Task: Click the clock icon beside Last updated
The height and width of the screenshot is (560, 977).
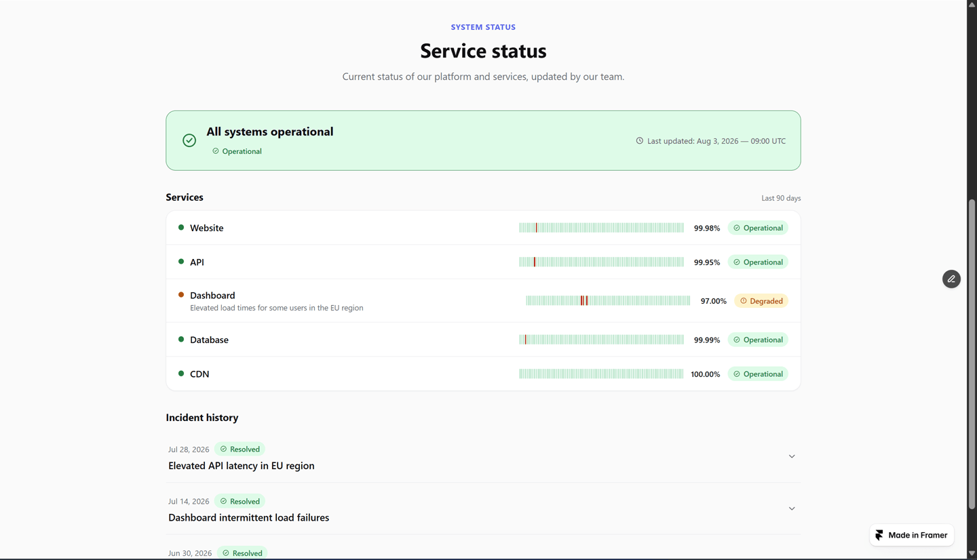Action: 639,141
